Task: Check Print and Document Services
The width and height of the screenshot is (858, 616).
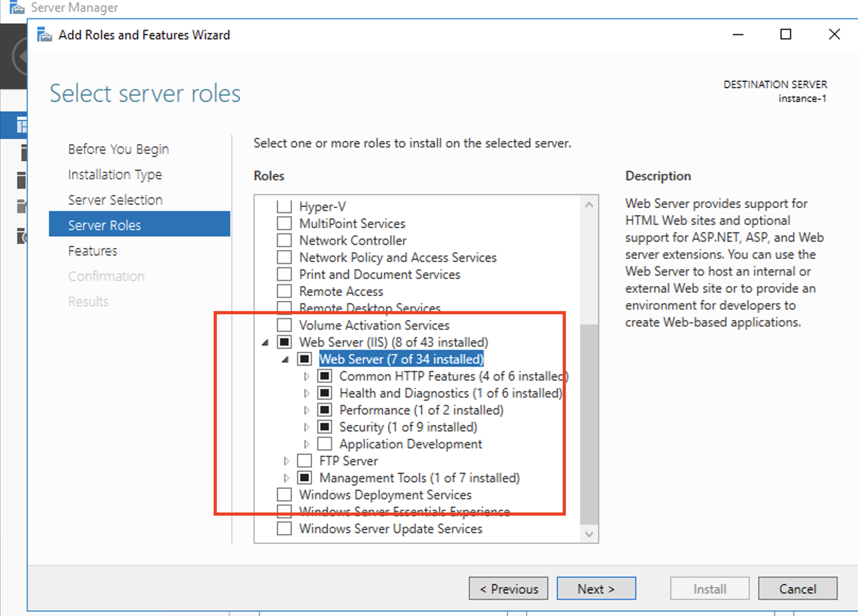Action: coord(285,274)
